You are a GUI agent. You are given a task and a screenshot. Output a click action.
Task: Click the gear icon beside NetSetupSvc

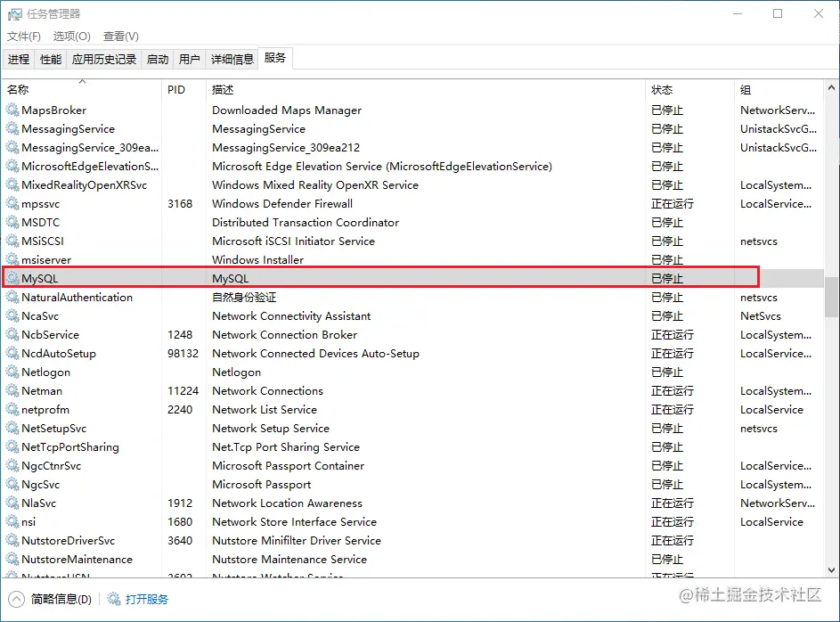pyautogui.click(x=12, y=428)
